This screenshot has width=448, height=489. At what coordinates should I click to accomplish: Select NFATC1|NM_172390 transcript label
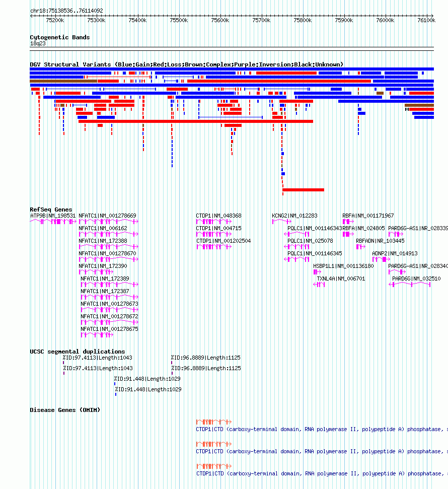pos(103,266)
